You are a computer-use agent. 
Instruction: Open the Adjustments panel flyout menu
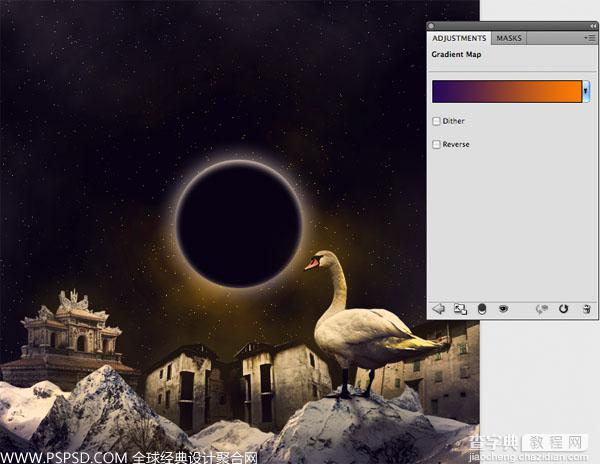590,38
